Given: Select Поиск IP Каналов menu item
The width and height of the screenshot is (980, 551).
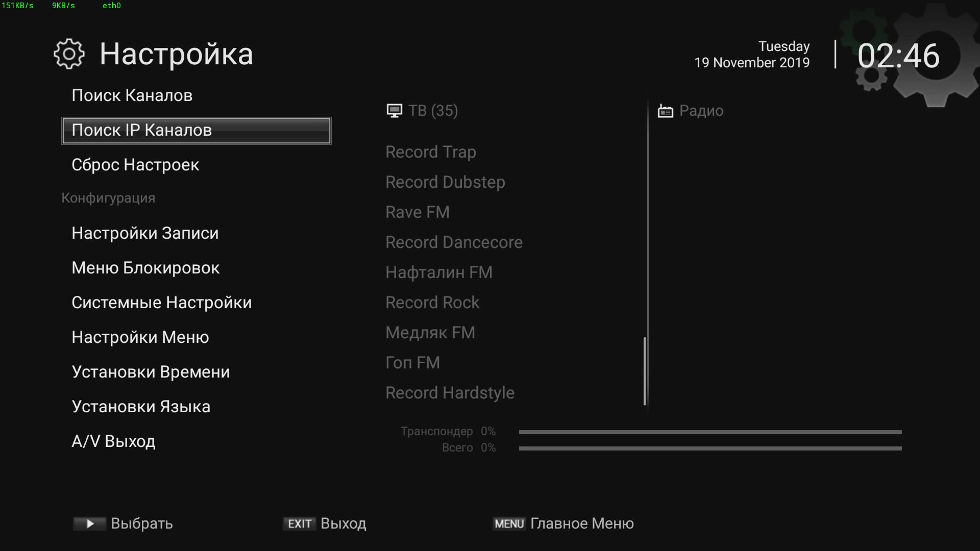Looking at the screenshot, I should [x=197, y=131].
